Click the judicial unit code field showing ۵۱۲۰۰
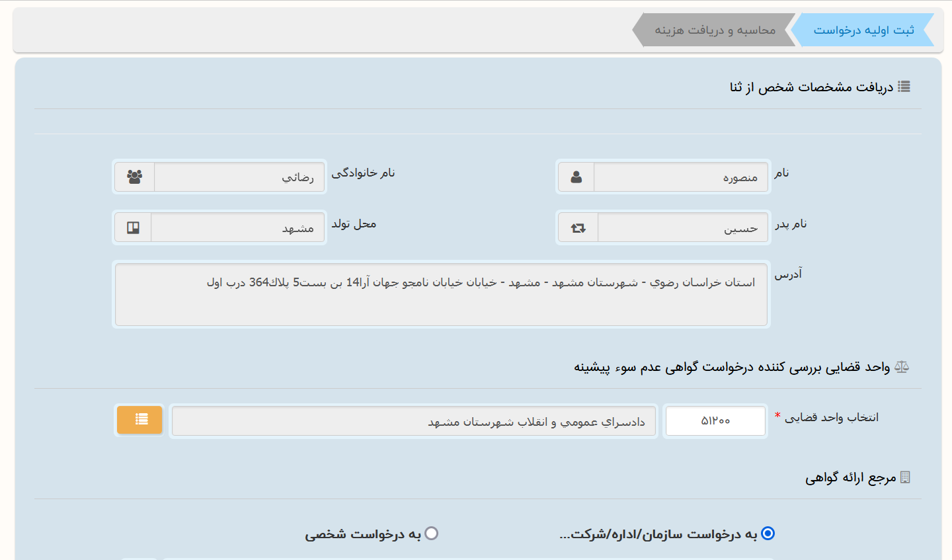Screen dimensions: 952x560 pos(715,421)
